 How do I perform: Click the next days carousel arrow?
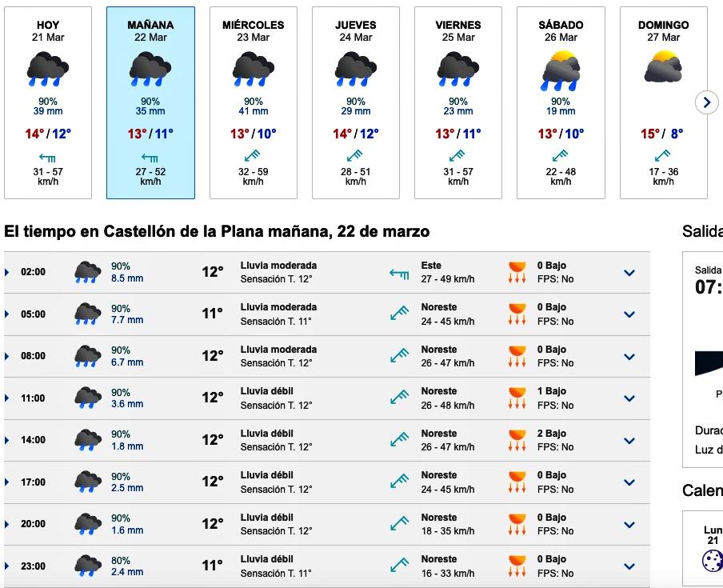coord(707,102)
